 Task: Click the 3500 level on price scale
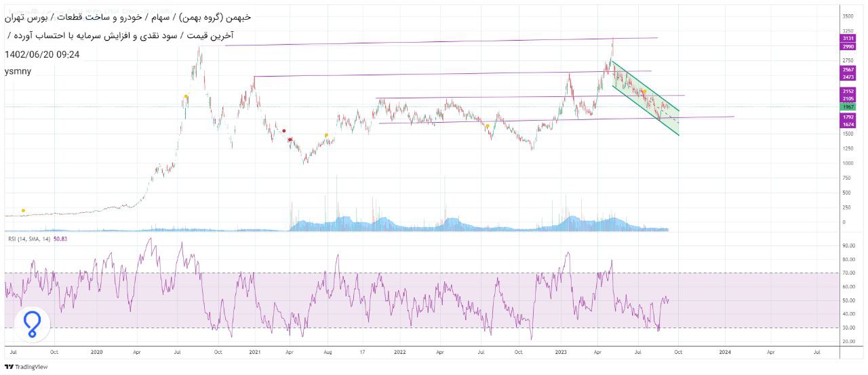[848, 16]
